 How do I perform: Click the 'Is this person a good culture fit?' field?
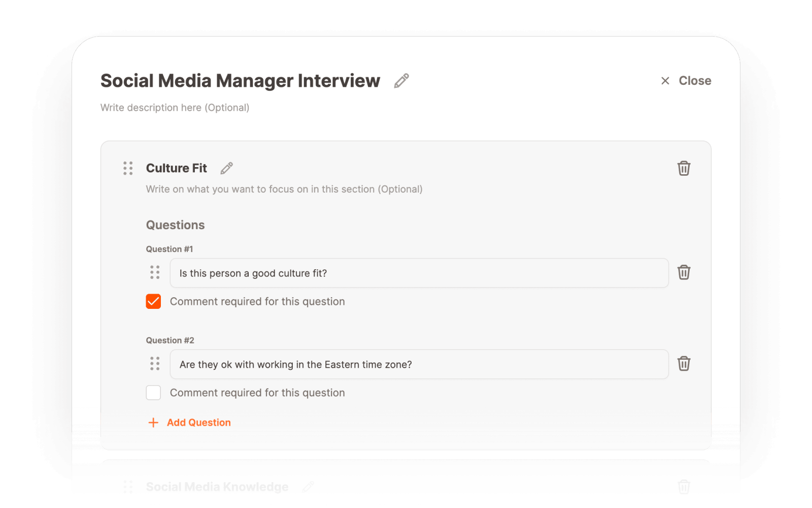coord(419,273)
